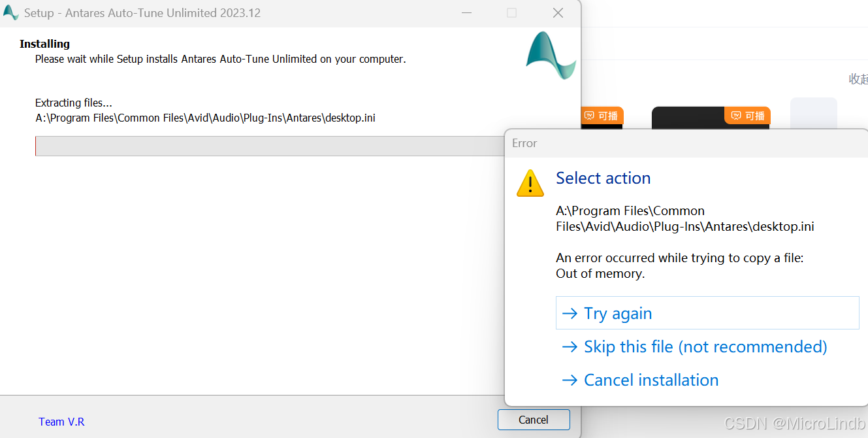Click the Error dialog title bar
This screenshot has width=868, height=438.
tap(686, 143)
